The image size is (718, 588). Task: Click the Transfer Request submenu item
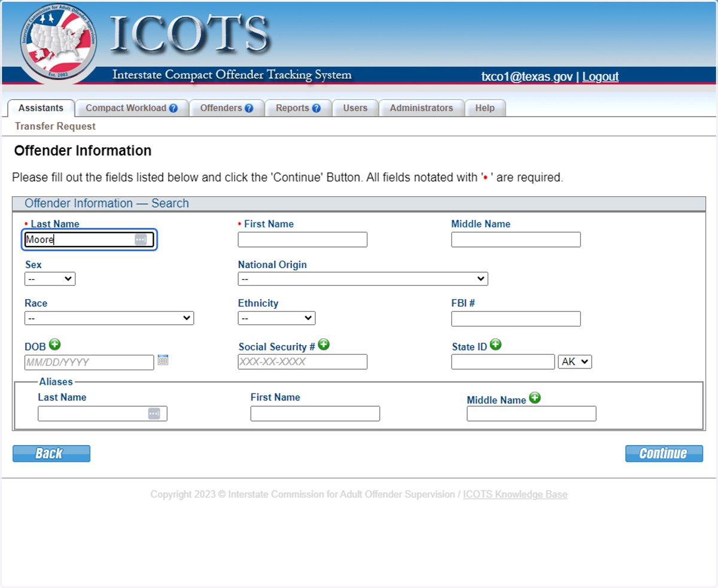pyautogui.click(x=55, y=126)
